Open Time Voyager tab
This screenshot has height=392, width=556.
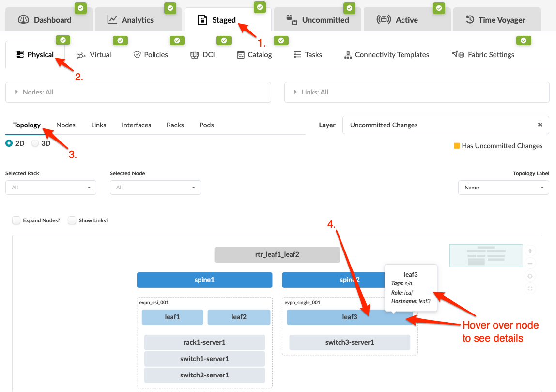click(x=497, y=20)
